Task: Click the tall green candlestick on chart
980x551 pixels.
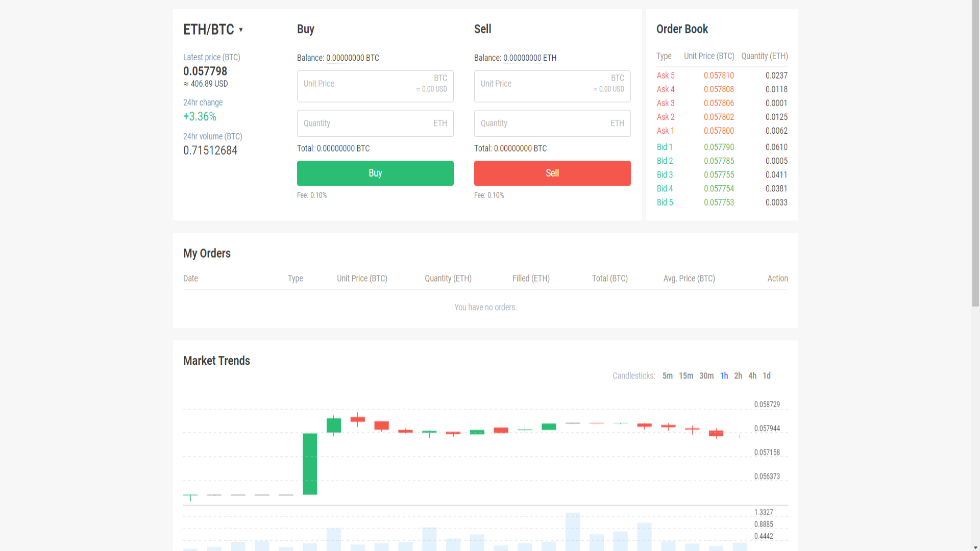Action: coord(310,464)
